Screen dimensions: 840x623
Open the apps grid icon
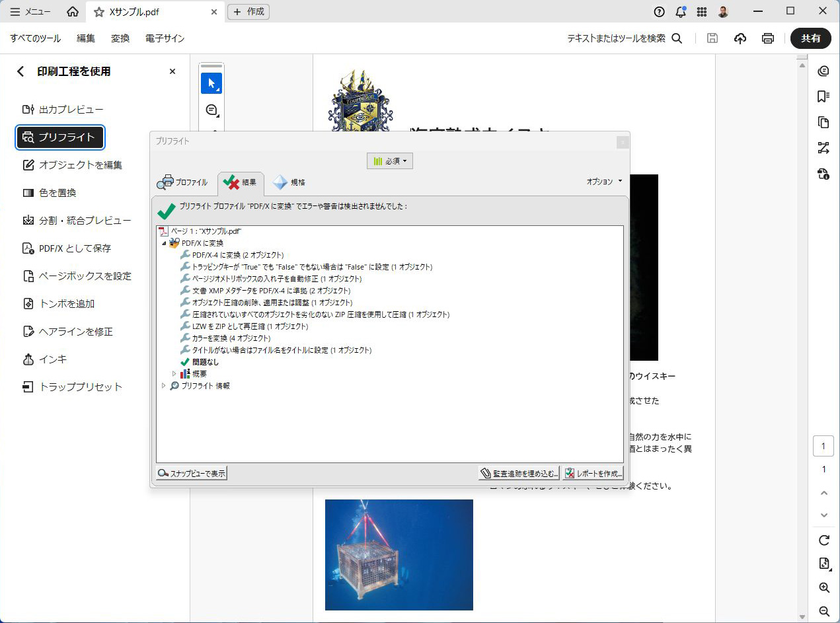[701, 11]
